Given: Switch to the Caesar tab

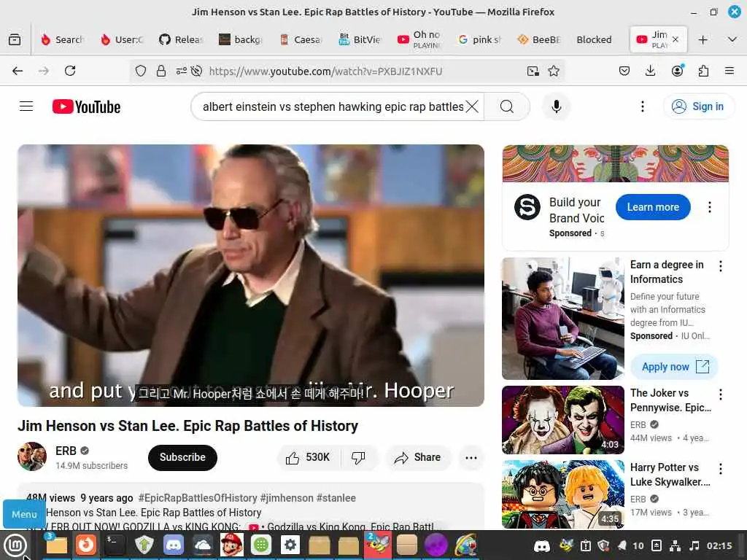Looking at the screenshot, I should [x=301, y=39].
